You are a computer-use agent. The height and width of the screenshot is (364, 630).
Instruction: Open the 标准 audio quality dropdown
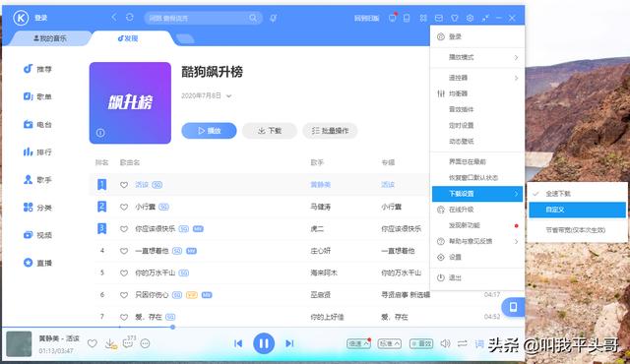coord(390,343)
